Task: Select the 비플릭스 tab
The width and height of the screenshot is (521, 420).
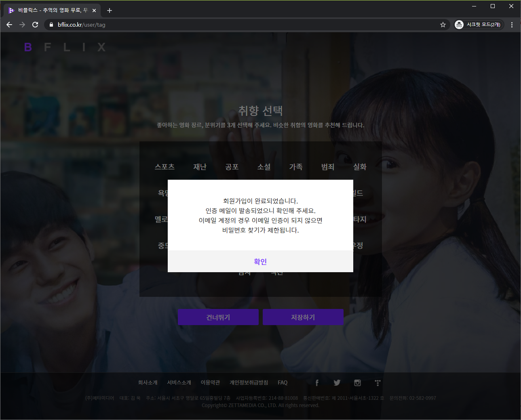Action: point(53,10)
